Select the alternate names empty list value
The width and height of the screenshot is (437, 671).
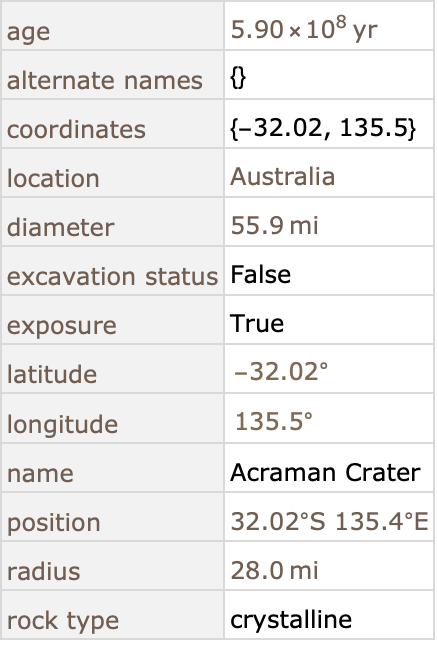pos(238,79)
